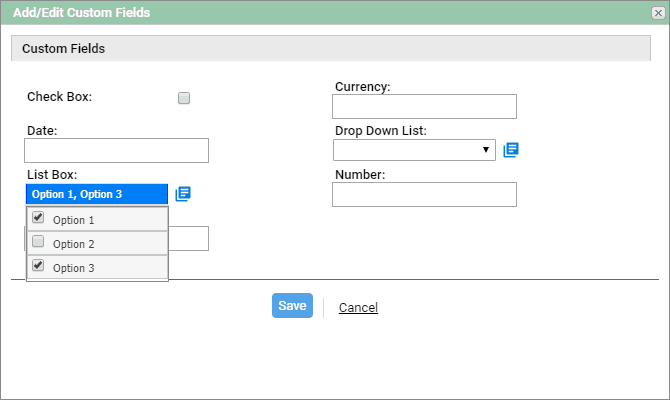Save the custom fields
Viewport: 670px width, 400px height.
coord(292,306)
